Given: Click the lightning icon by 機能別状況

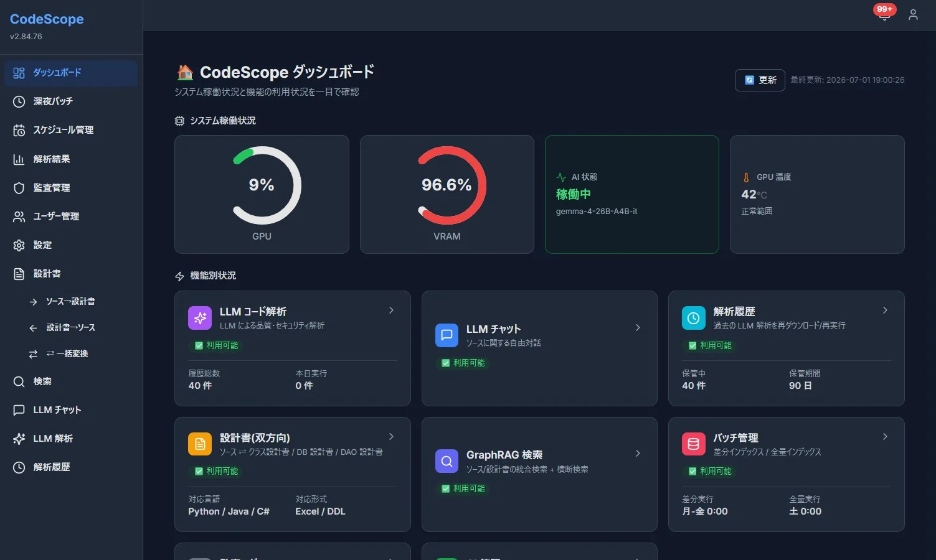Looking at the screenshot, I should tap(179, 276).
